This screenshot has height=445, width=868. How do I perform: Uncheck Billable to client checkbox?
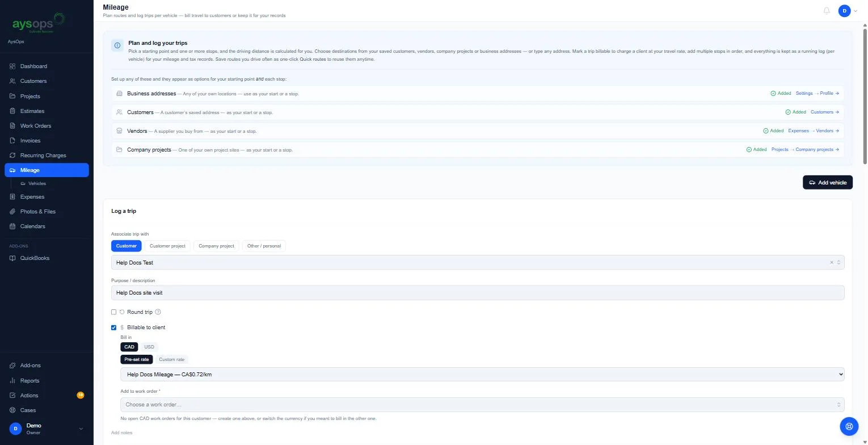coord(113,328)
